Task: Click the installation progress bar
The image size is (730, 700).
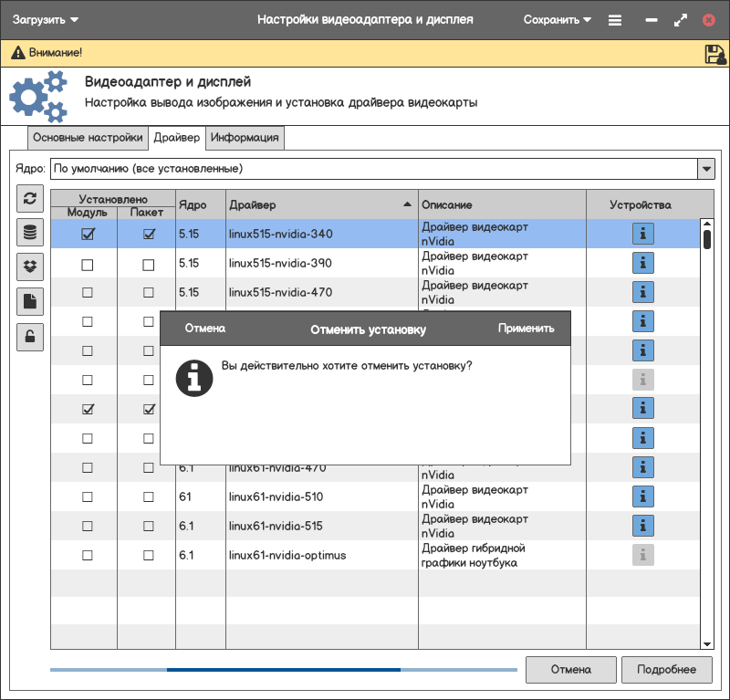Action: pyautogui.click(x=283, y=669)
